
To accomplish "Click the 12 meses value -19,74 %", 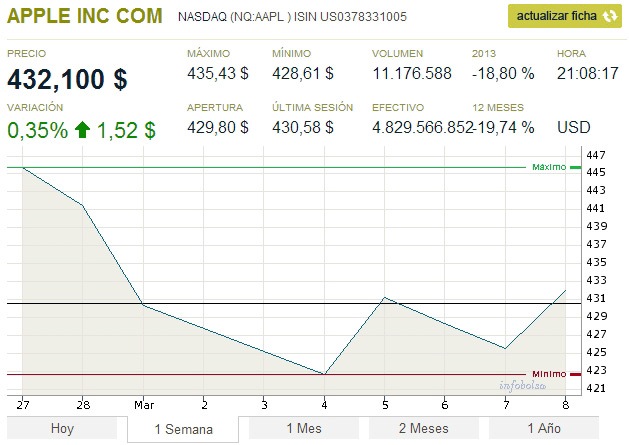I will (504, 127).
